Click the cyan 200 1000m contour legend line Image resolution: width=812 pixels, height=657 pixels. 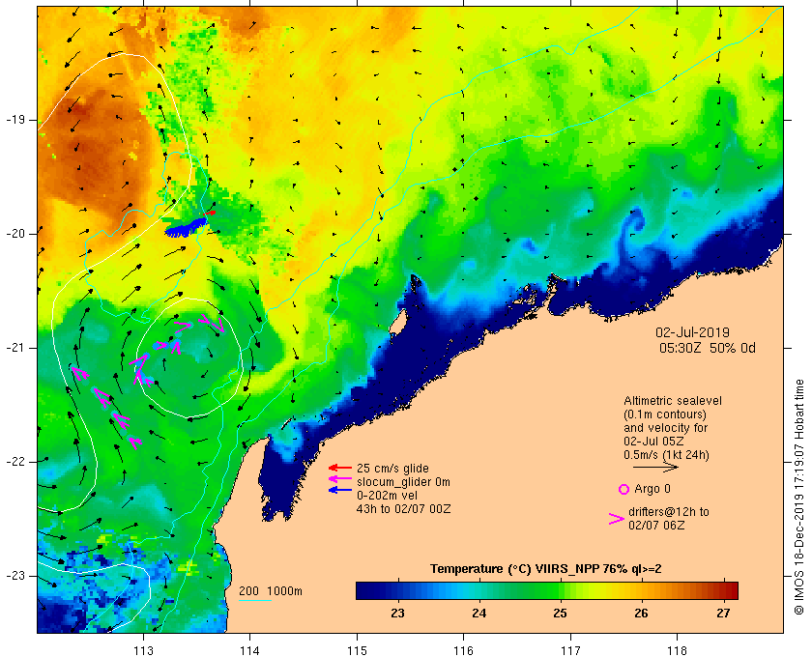[255, 601]
